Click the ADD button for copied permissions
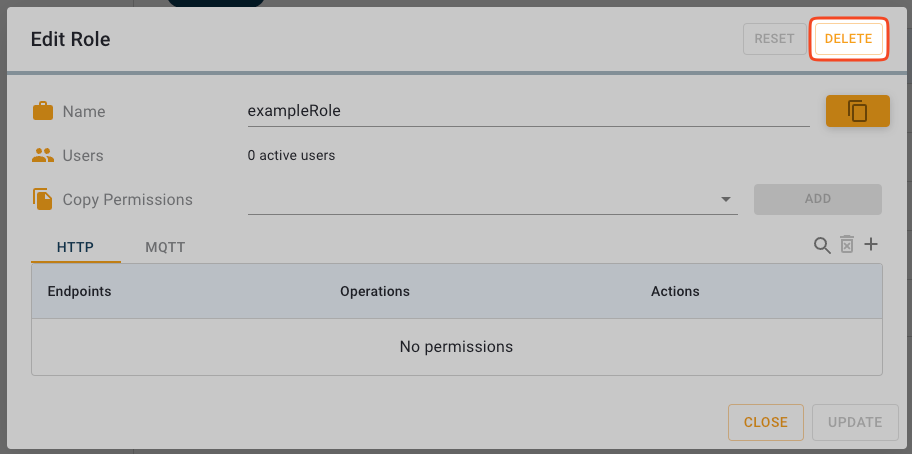 point(817,199)
